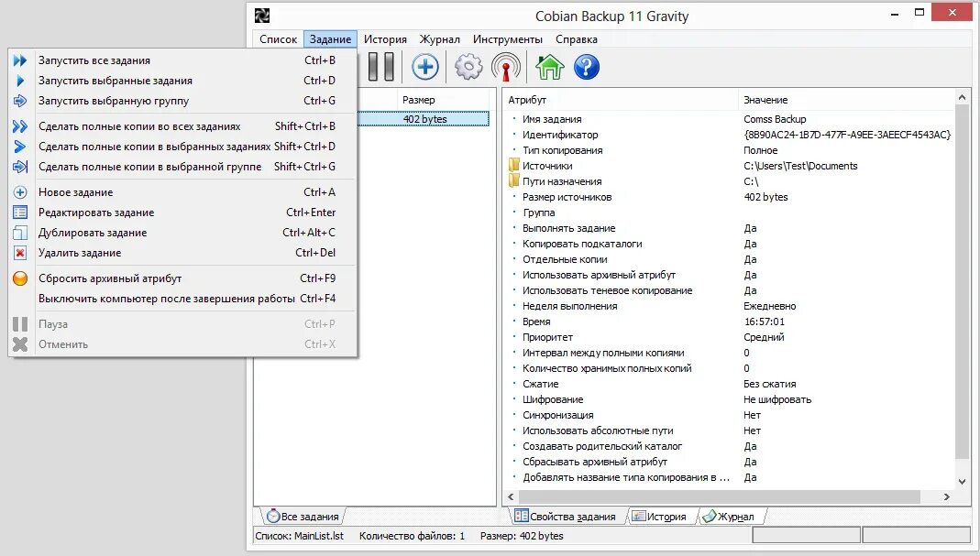Click Количество файлов: 1 in status bar

point(412,535)
